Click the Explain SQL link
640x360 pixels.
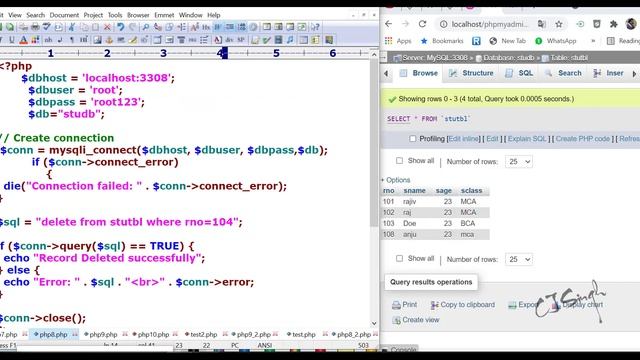pyautogui.click(x=527, y=139)
